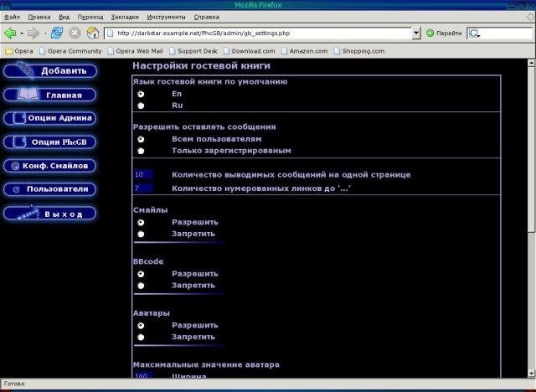Select Ru as the default guestbook language
Viewport: 536px width, 392px height.
[141, 106]
